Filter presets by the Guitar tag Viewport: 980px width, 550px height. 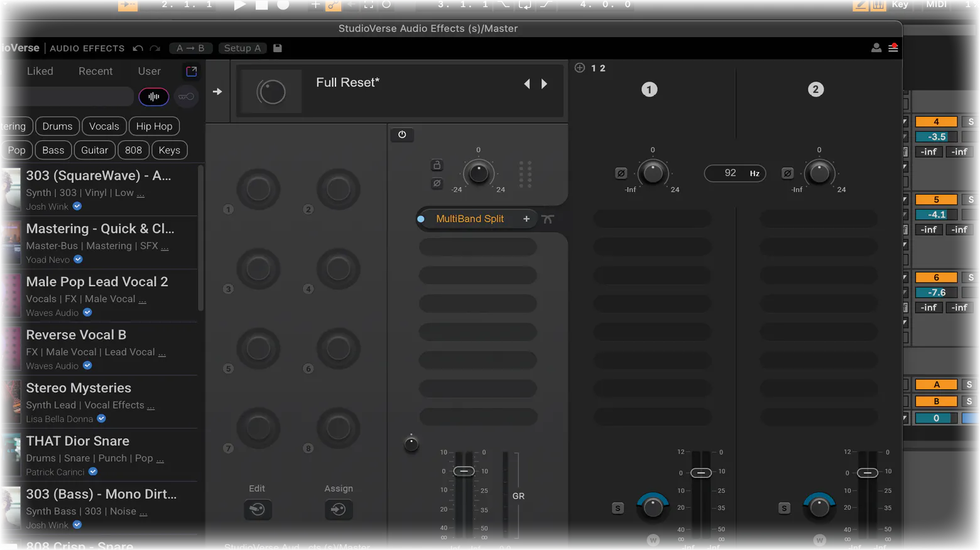click(95, 150)
